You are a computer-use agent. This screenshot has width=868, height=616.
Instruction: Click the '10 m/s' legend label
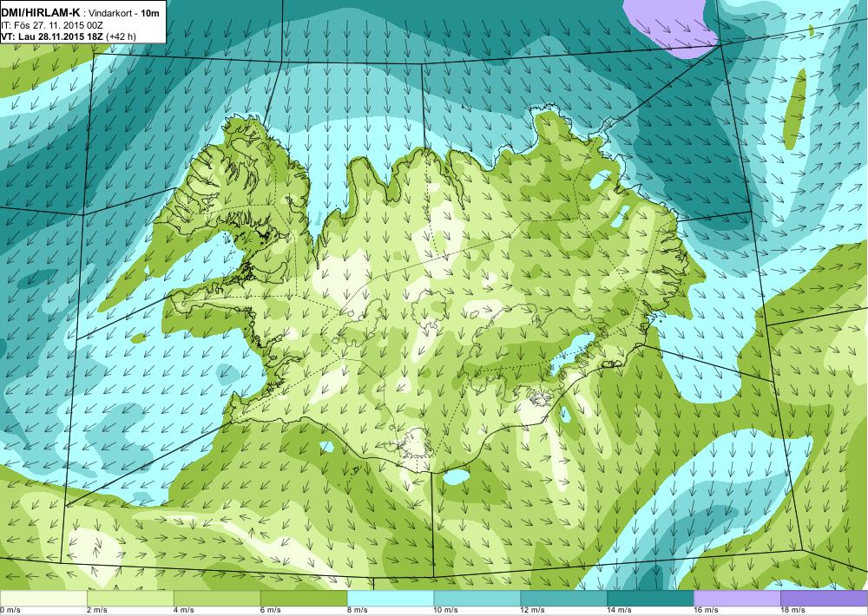tap(446, 611)
